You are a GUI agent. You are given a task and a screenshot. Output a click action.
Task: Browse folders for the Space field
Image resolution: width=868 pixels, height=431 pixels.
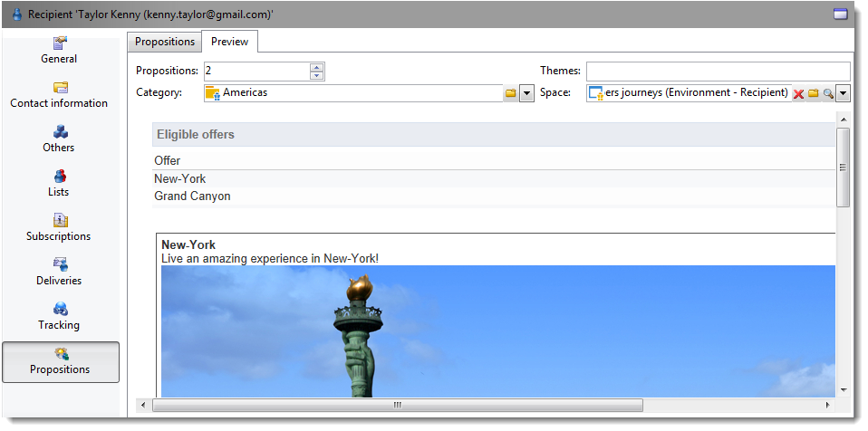tap(814, 93)
